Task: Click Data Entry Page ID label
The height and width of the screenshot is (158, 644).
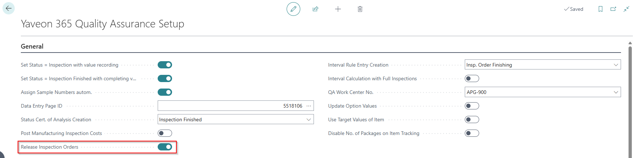Action: 42,106
